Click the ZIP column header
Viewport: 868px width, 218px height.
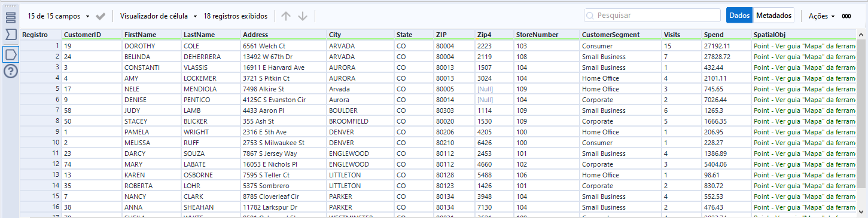[455, 35]
